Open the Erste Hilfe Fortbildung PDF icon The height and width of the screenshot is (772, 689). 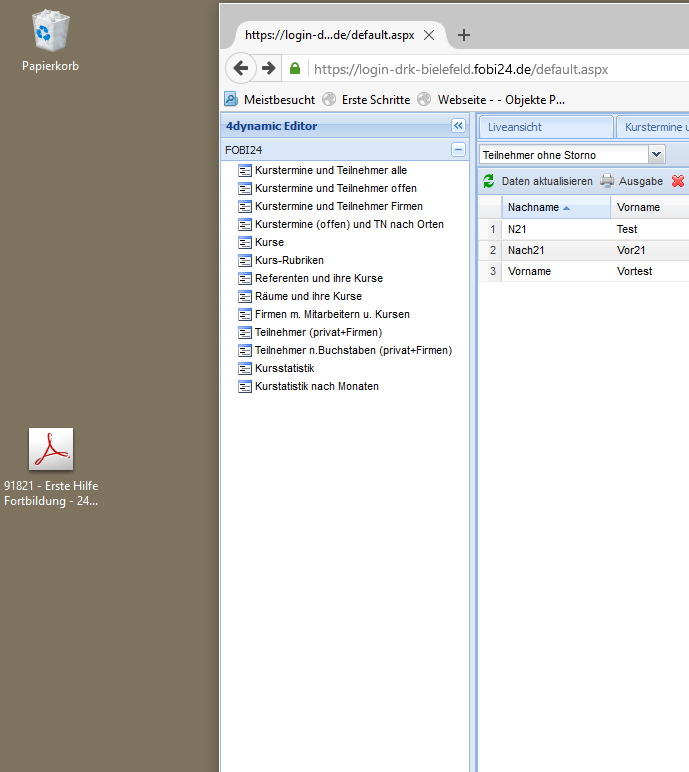click(x=50, y=449)
